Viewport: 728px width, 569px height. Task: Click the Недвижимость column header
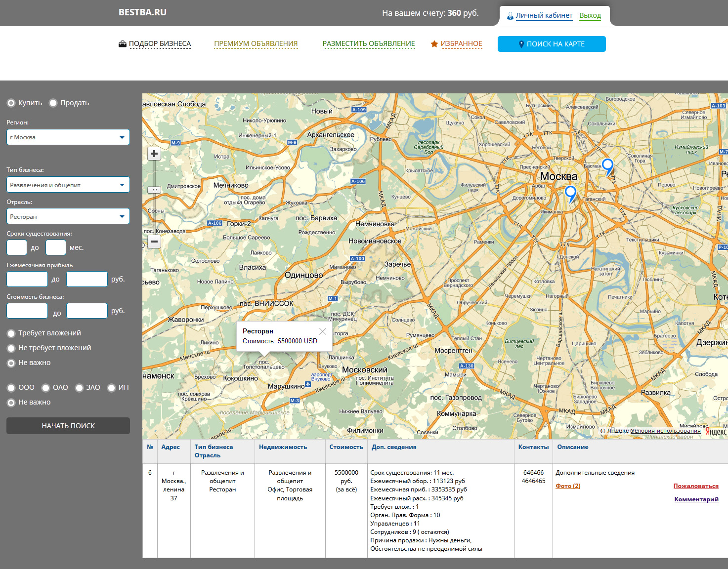(x=283, y=447)
